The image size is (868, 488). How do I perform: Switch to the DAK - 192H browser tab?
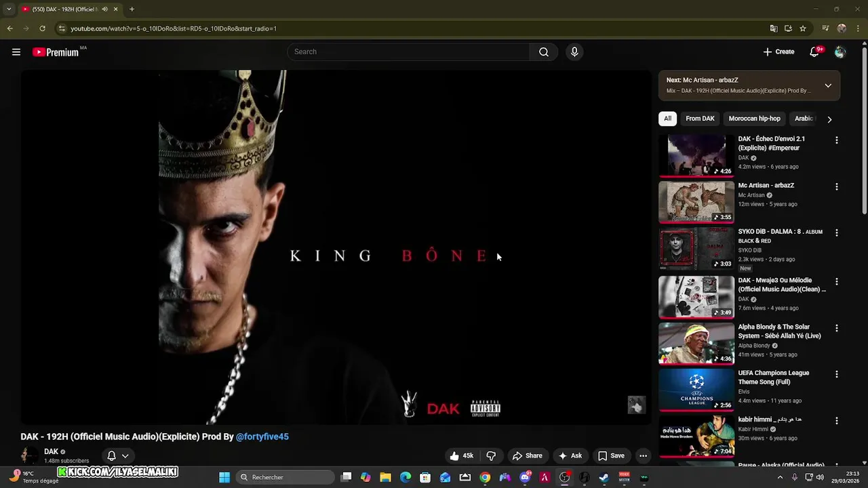point(64,9)
